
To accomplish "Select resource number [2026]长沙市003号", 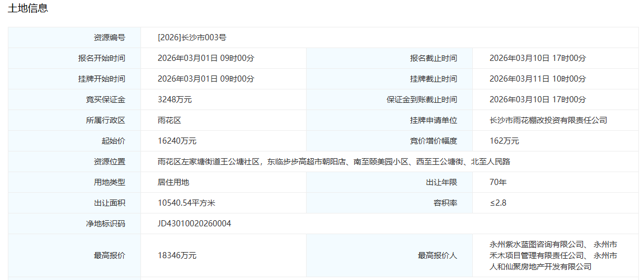I will [x=192, y=37].
